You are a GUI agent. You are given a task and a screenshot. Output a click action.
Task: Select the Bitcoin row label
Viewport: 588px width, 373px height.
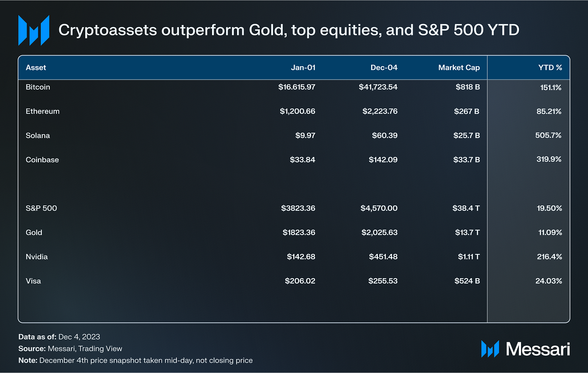click(38, 87)
